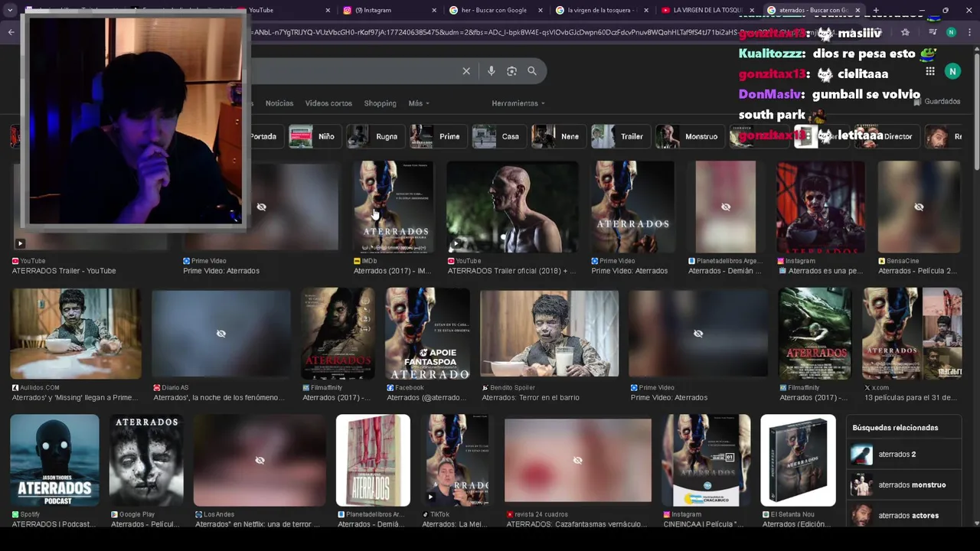980x551 pixels.
Task: Reveal blurred Diario AS image
Action: click(x=220, y=334)
